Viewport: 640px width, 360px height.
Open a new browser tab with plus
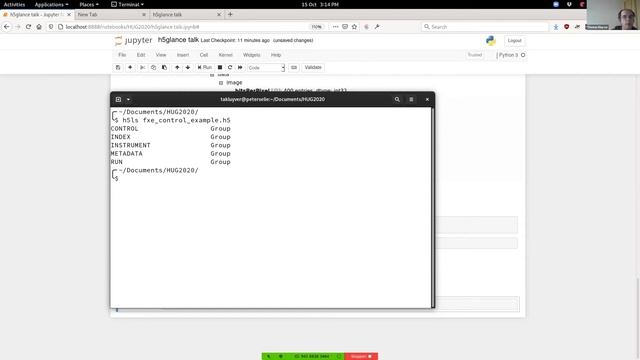(230, 14)
